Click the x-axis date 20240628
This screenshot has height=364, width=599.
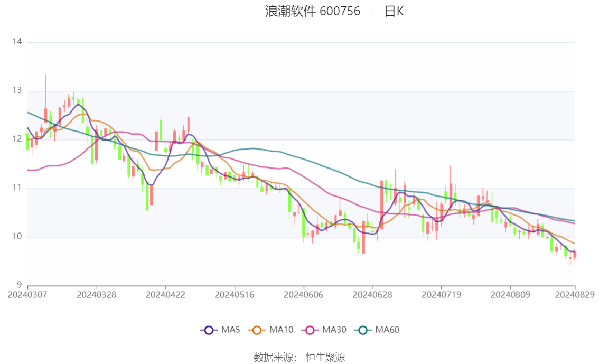coord(372,295)
